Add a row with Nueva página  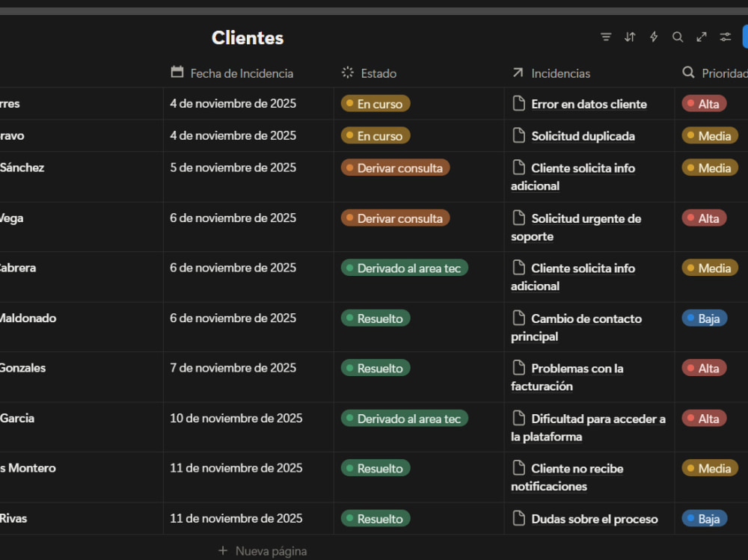tap(263, 551)
